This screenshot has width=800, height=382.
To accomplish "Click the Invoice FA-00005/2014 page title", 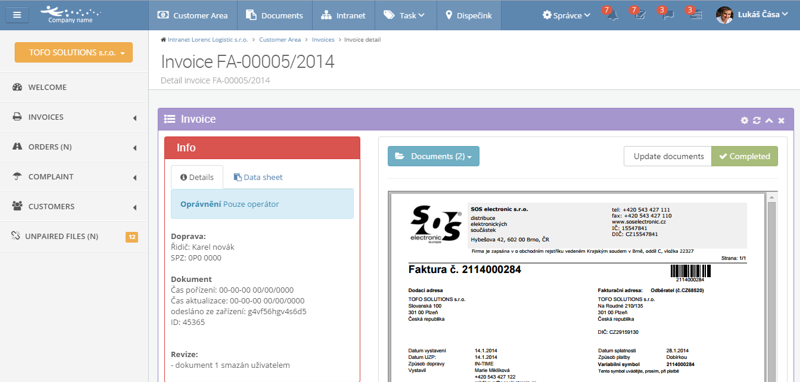I will 247,62.
